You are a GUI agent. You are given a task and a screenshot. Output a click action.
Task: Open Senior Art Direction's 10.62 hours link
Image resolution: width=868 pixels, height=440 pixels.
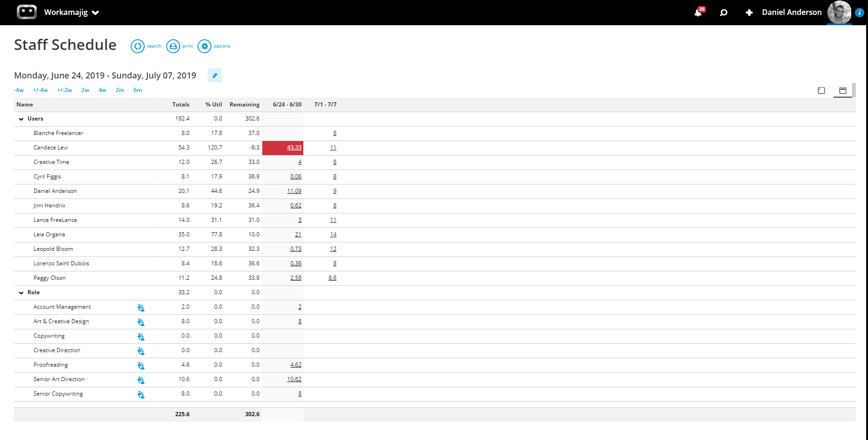click(294, 379)
